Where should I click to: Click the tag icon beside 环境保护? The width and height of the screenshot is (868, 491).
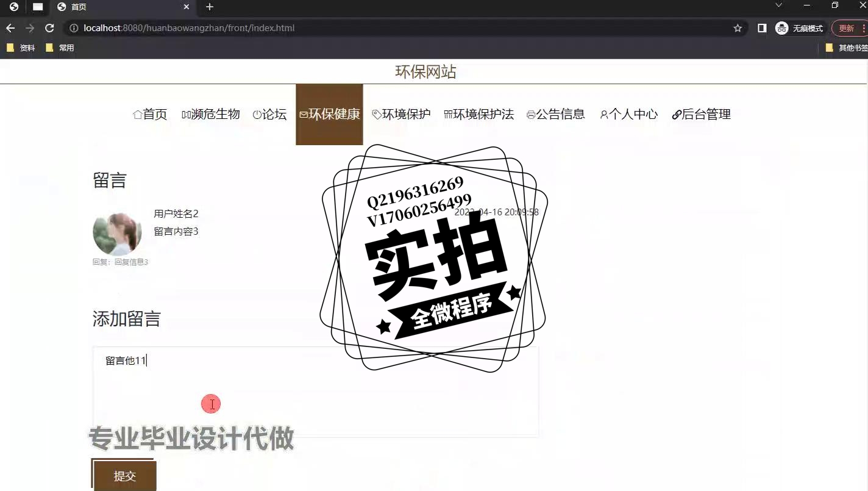tap(377, 115)
